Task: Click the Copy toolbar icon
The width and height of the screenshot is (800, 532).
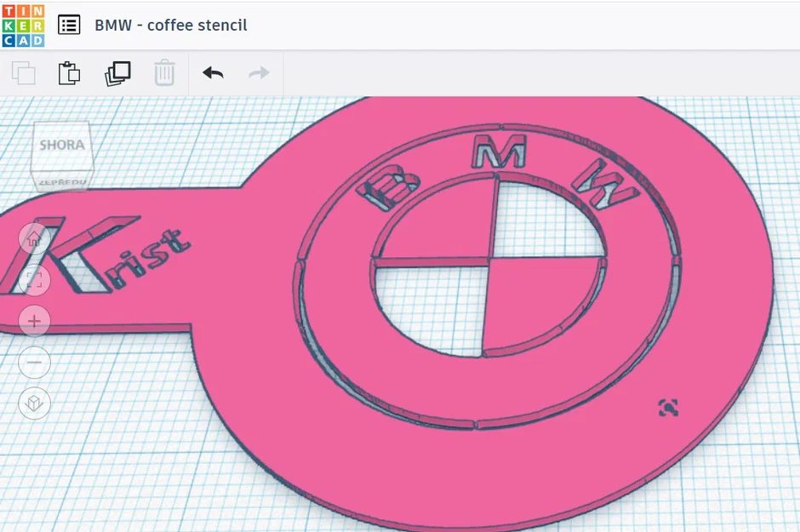Action: [x=24, y=73]
